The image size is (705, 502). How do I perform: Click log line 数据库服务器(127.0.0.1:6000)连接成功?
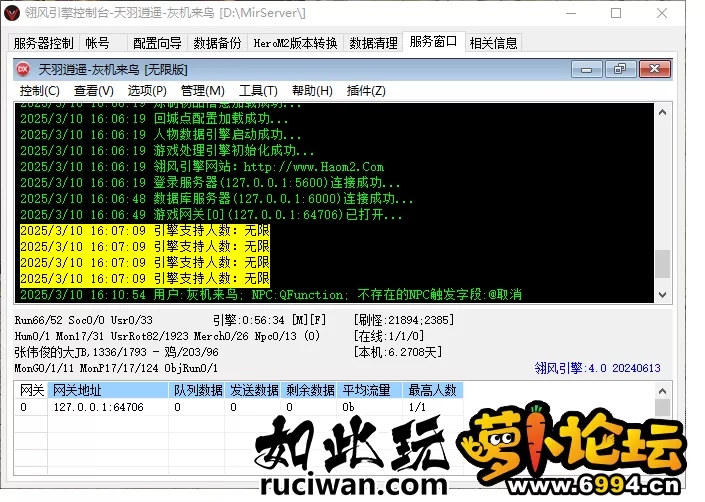click(x=216, y=199)
